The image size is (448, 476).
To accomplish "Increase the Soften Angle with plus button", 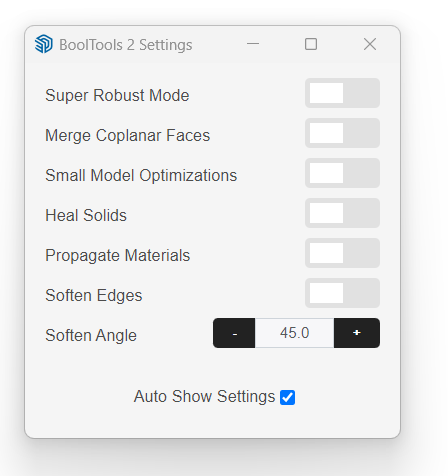I will click(x=357, y=333).
